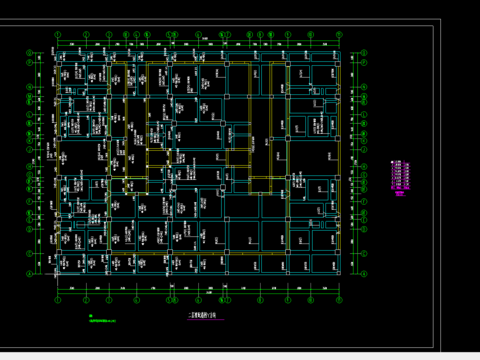Select the lowest axis bubble in the right grid column
Image resolution: width=480 pixels, height=360 pixels.
(x=364, y=274)
